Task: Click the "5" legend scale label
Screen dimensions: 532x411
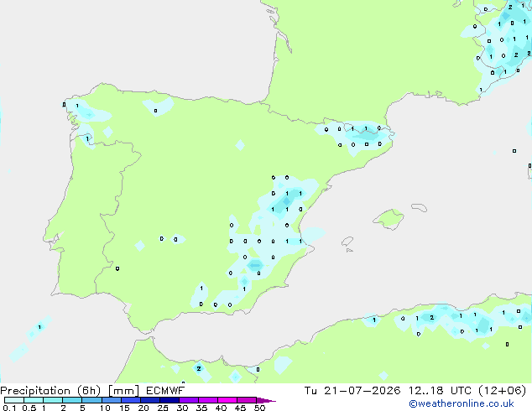Action: pos(82,408)
